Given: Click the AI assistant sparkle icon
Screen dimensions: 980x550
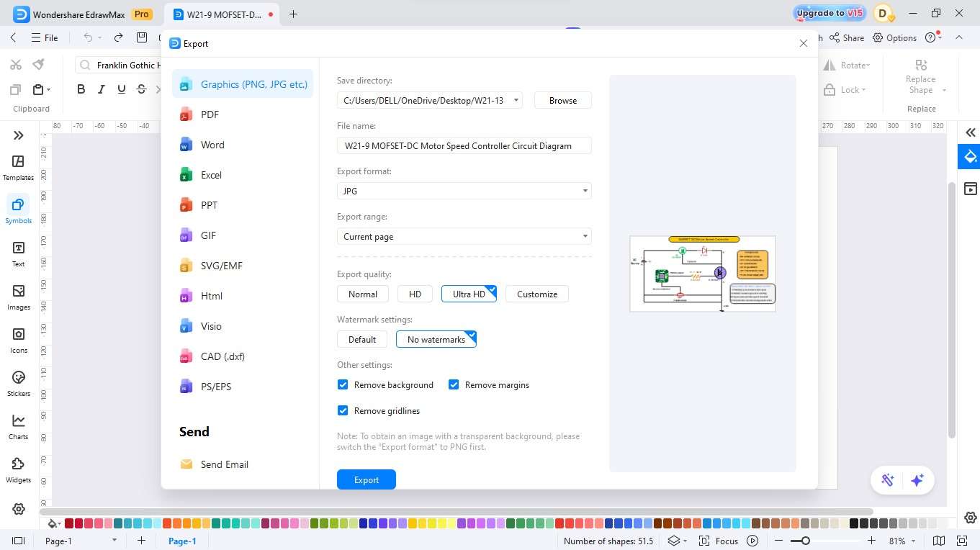Looking at the screenshot, I should point(917,480).
